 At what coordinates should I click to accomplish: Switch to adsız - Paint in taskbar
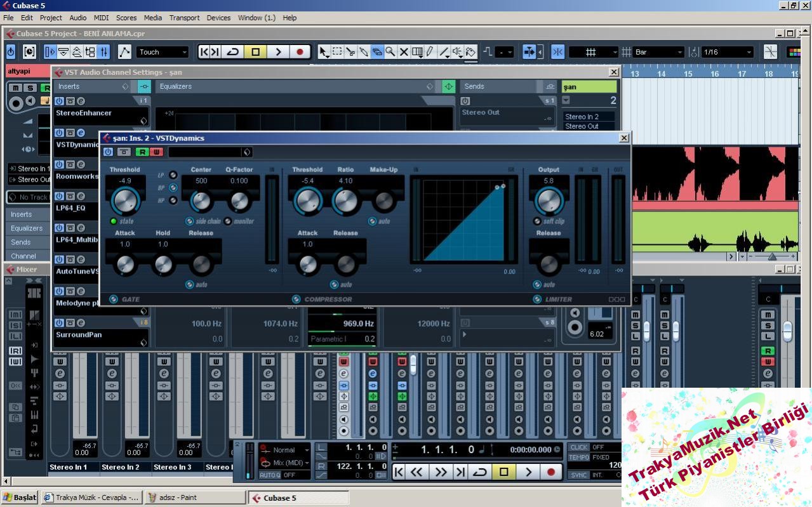194,497
